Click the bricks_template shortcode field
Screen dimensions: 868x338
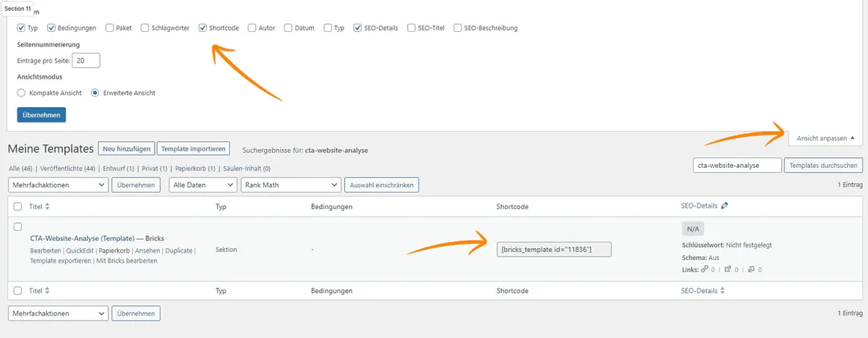[554, 249]
